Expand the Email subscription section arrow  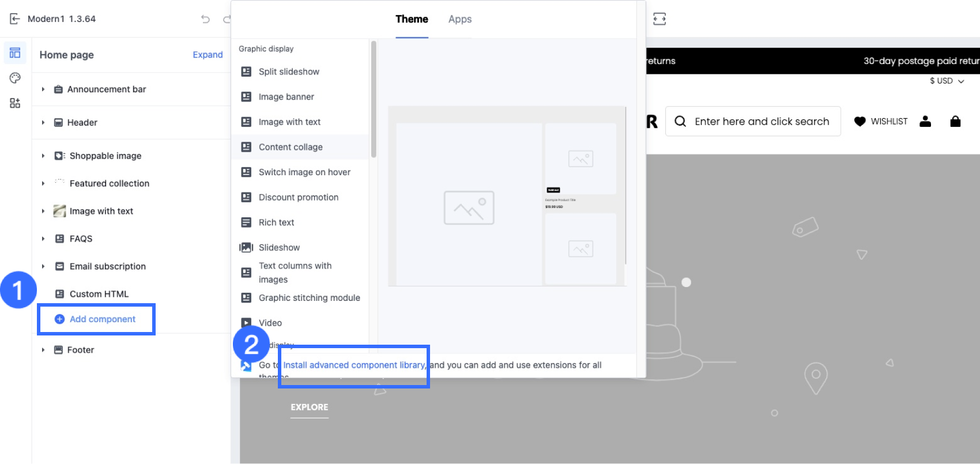(x=43, y=266)
